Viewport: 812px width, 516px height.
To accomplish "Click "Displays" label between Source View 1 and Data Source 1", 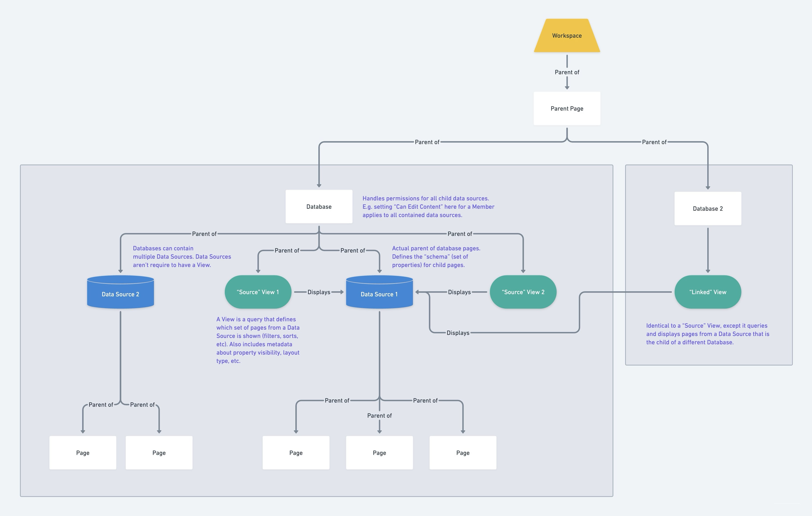I will 319,292.
